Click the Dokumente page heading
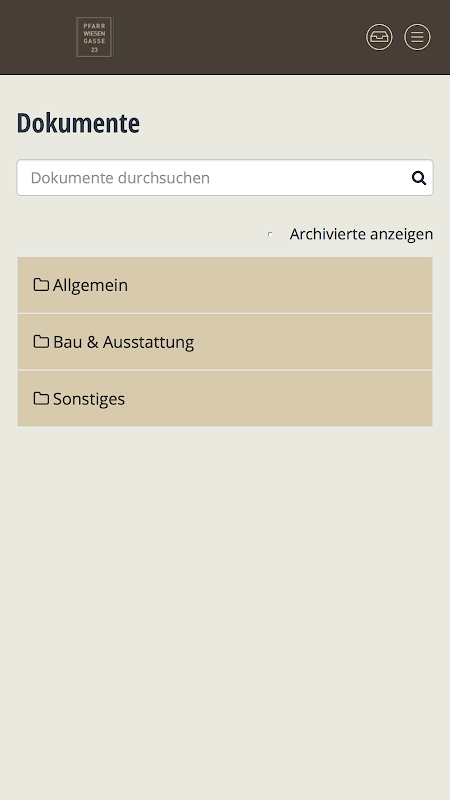Image resolution: width=450 pixels, height=800 pixels. coord(78,123)
